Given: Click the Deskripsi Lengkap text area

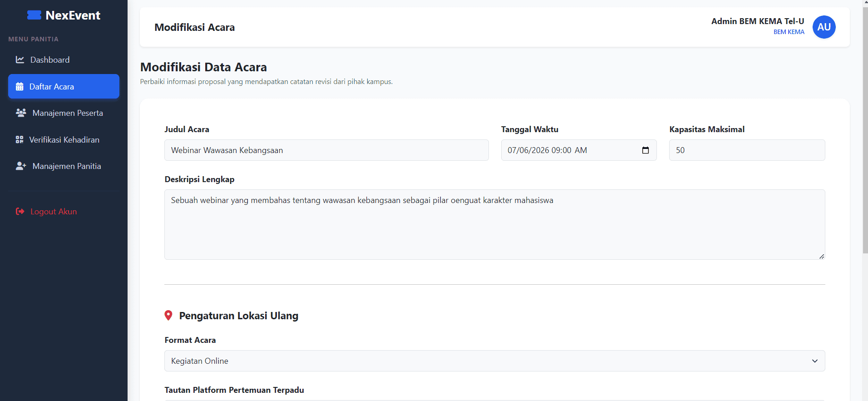Looking at the screenshot, I should click(494, 225).
